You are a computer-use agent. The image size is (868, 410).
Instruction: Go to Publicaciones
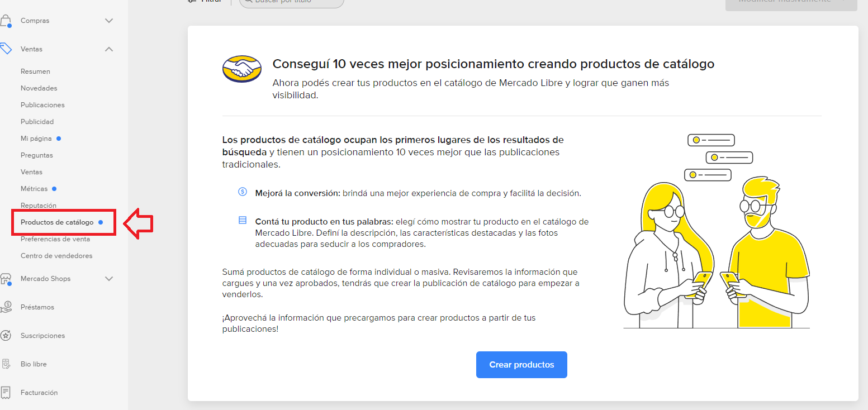click(x=42, y=105)
